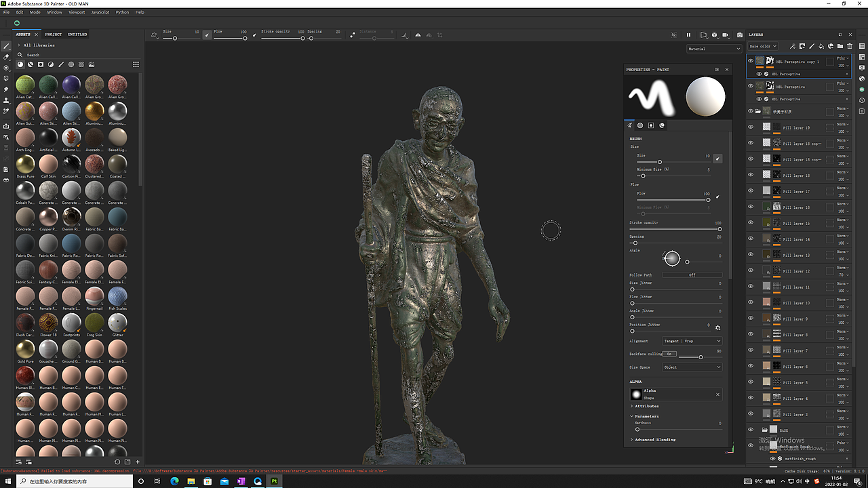Adjust the Flow slider in Brush properties
This screenshot has height=488, width=868.
(x=673, y=200)
